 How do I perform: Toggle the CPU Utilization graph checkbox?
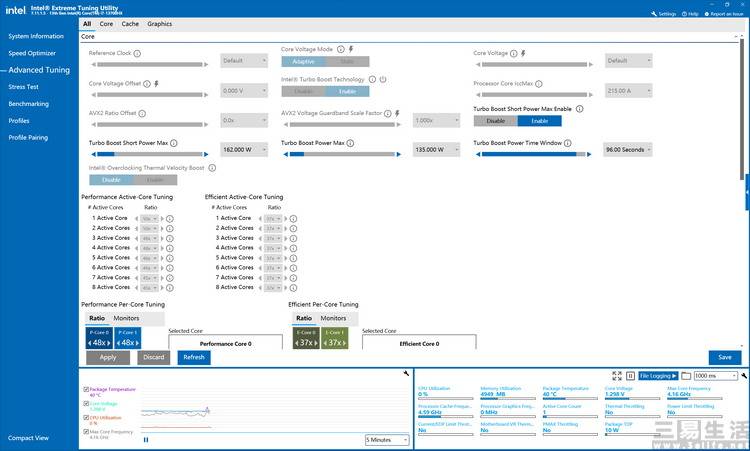pos(86,418)
